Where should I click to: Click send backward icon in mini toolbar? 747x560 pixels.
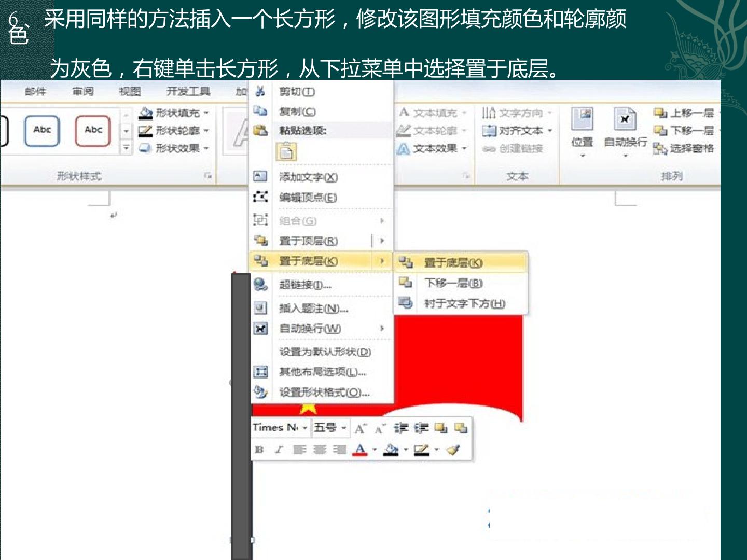(461, 428)
